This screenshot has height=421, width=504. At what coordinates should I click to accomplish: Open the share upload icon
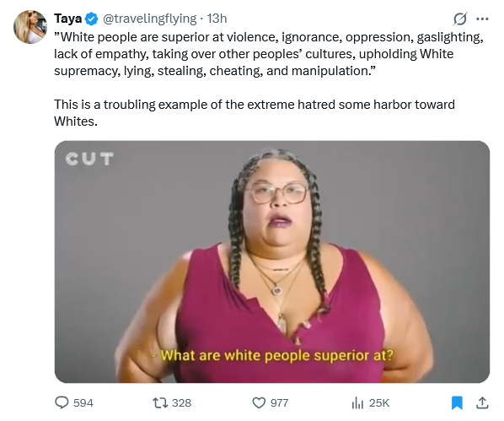[482, 402]
